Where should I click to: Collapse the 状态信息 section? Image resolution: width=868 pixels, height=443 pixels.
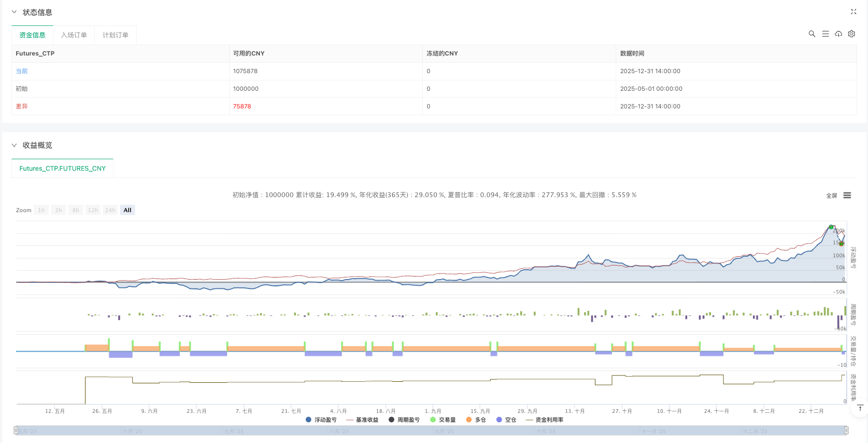point(14,12)
